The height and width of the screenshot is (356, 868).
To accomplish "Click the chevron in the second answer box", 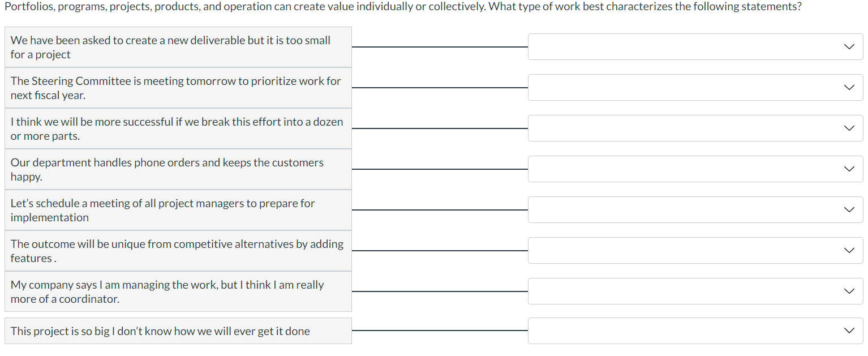I will (848, 87).
